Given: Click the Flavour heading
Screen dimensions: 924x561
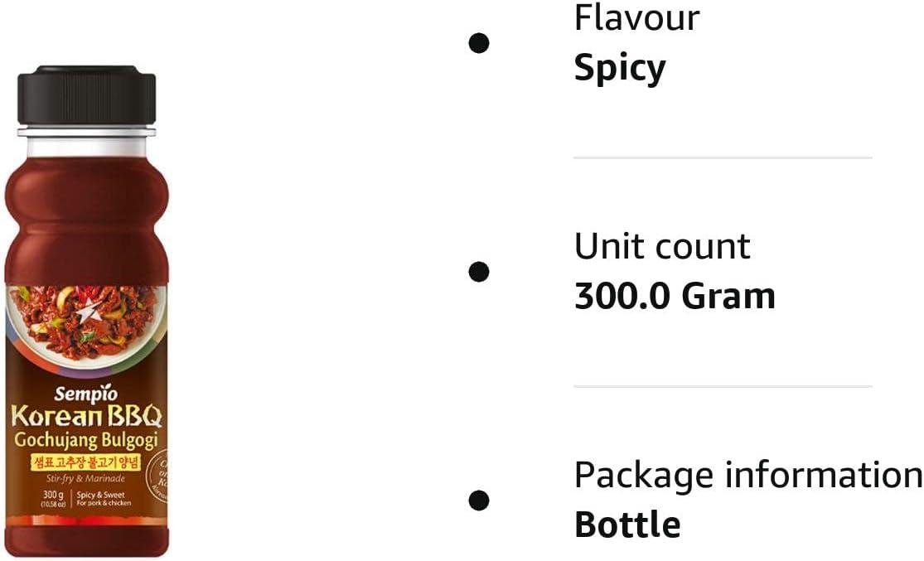Looking at the screenshot, I should coord(636,18).
